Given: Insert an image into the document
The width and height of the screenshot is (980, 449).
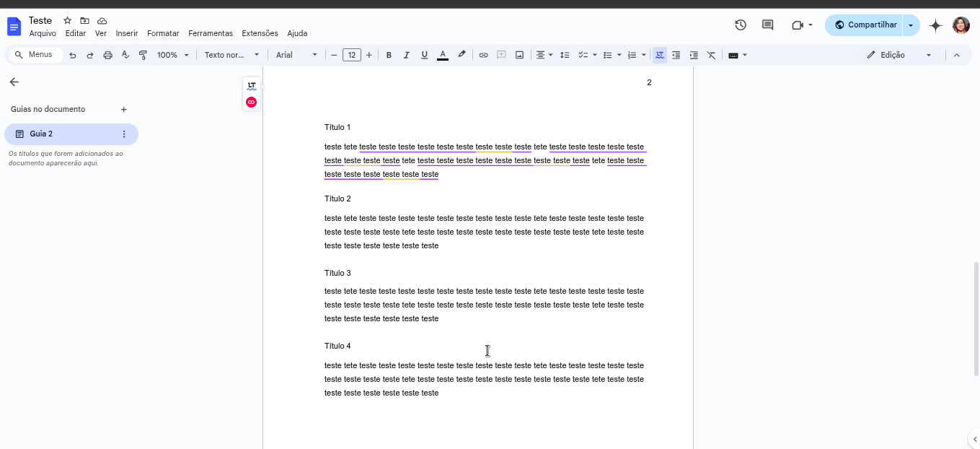Looking at the screenshot, I should (x=518, y=54).
